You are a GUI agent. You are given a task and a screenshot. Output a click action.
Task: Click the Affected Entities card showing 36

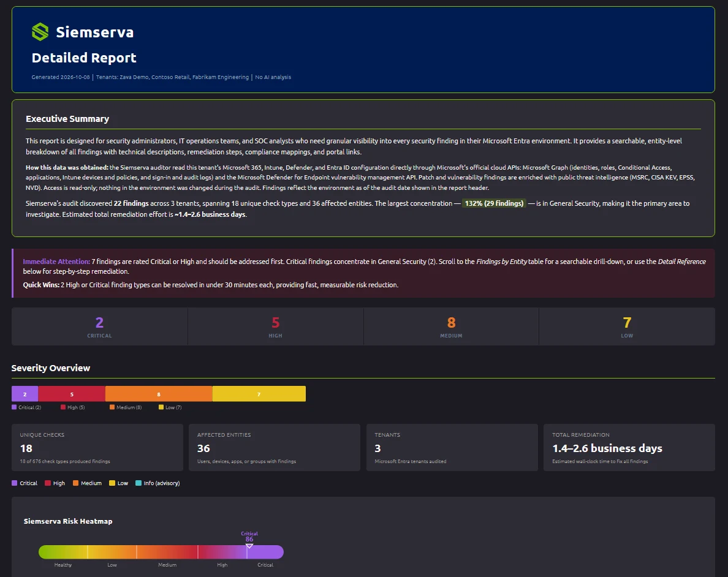[x=275, y=448]
